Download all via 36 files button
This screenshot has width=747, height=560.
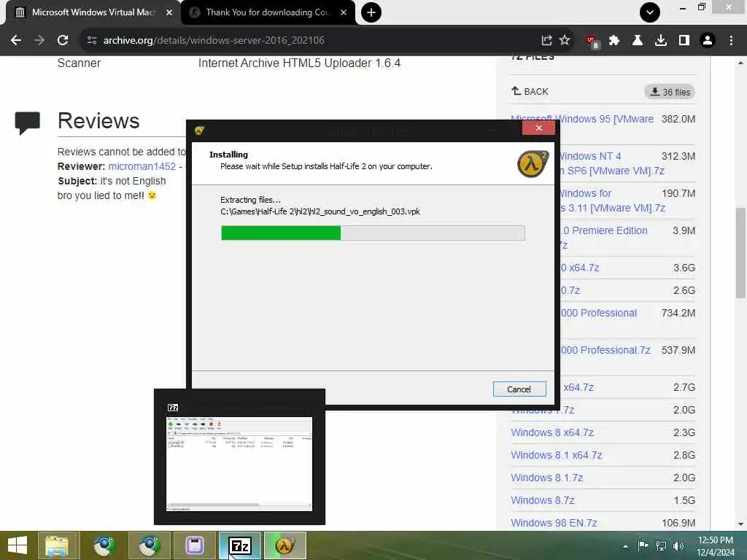point(670,92)
